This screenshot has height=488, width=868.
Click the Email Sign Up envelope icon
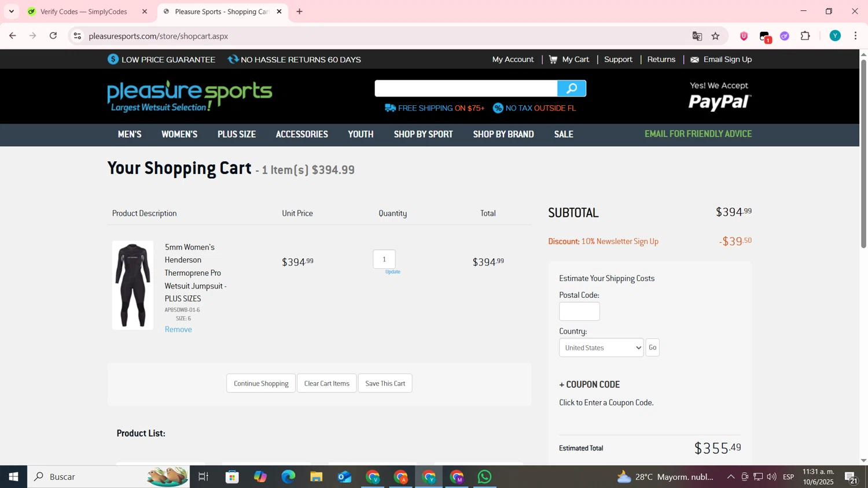click(694, 60)
